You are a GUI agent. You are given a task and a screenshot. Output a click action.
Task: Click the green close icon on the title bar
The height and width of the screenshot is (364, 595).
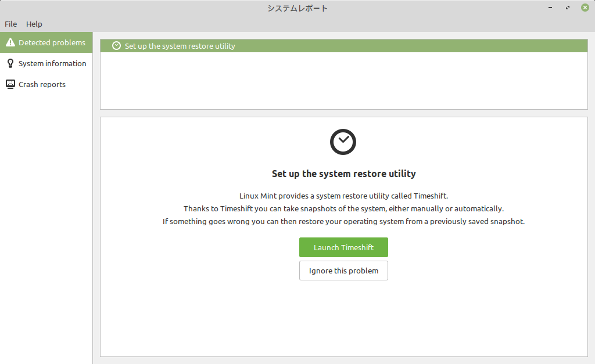point(585,8)
